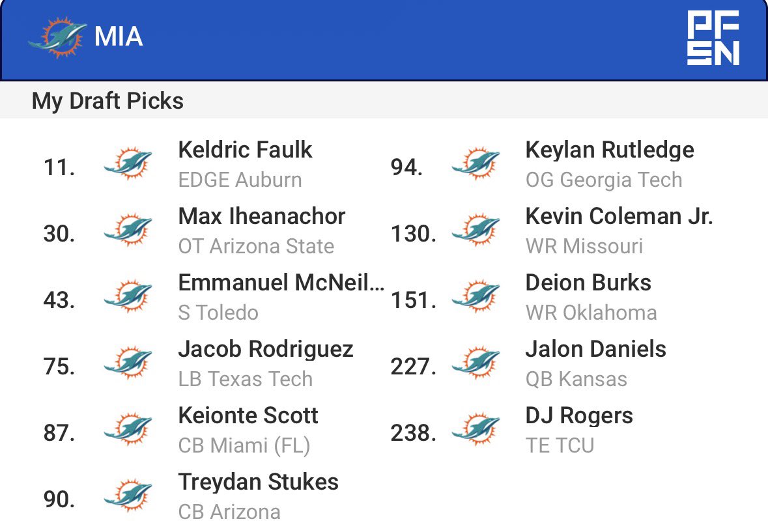Click the Dolphins icon next to Keylan Rutledge
The height and width of the screenshot is (532, 768).
point(476,163)
